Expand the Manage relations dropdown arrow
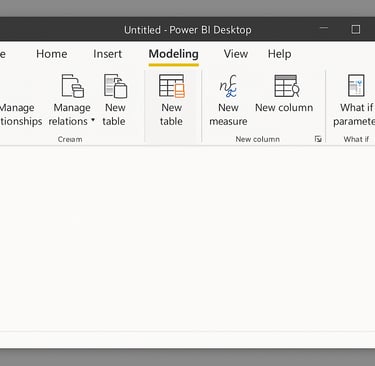 93,120
